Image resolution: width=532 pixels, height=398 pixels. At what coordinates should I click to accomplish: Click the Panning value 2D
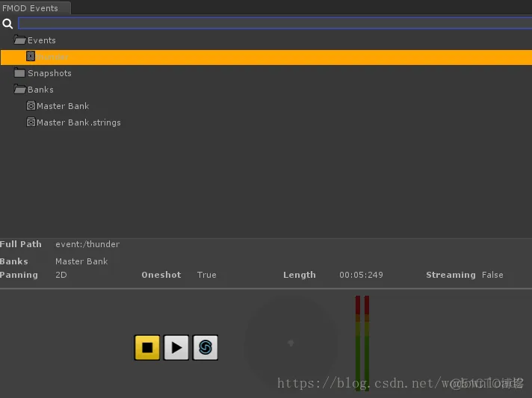pos(61,275)
